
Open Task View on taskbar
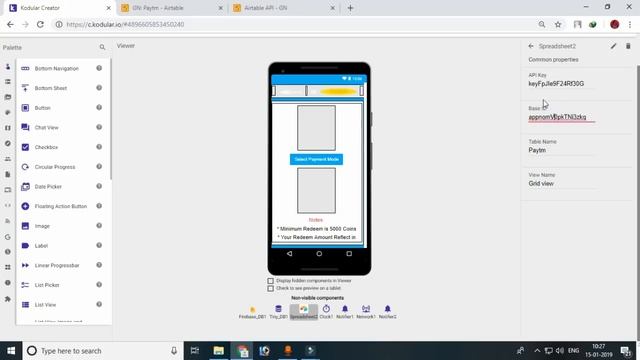[195, 351]
